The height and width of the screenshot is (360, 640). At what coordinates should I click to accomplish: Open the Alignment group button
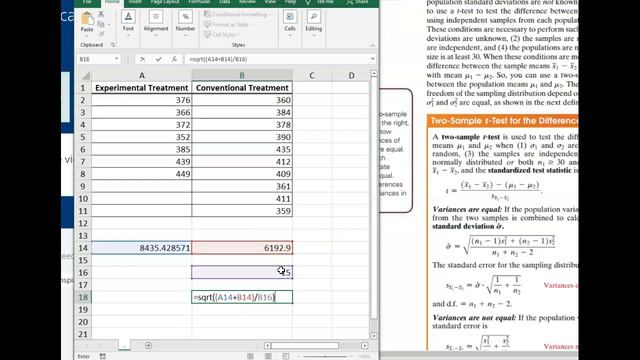tap(156, 23)
